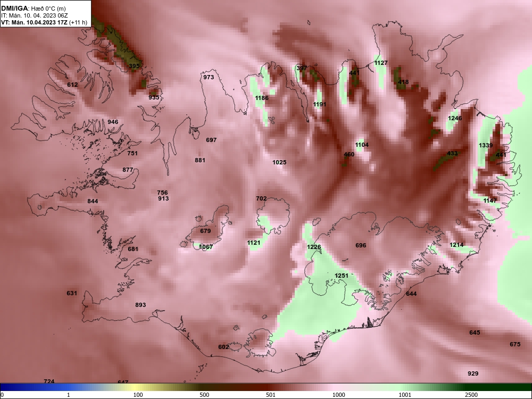Click the 1000 label on the color scale

pos(339,395)
